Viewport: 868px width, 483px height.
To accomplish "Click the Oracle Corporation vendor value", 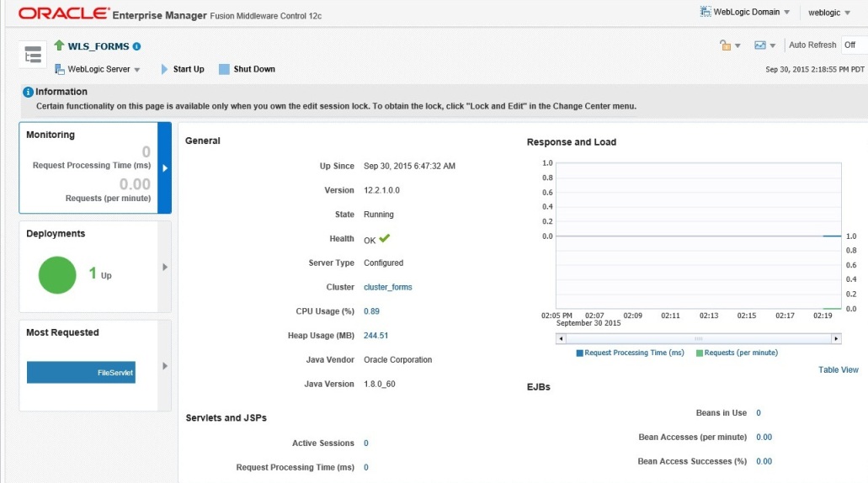I will tap(397, 359).
